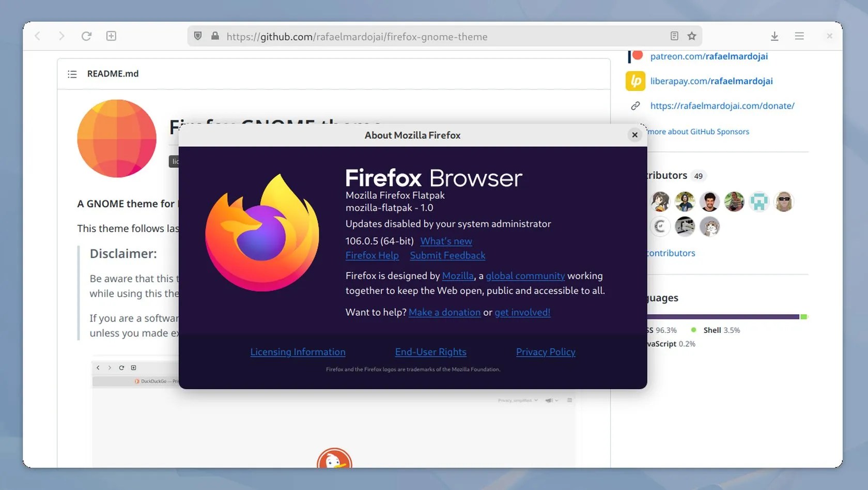
Task: Open Firefox Help
Action: coord(372,255)
